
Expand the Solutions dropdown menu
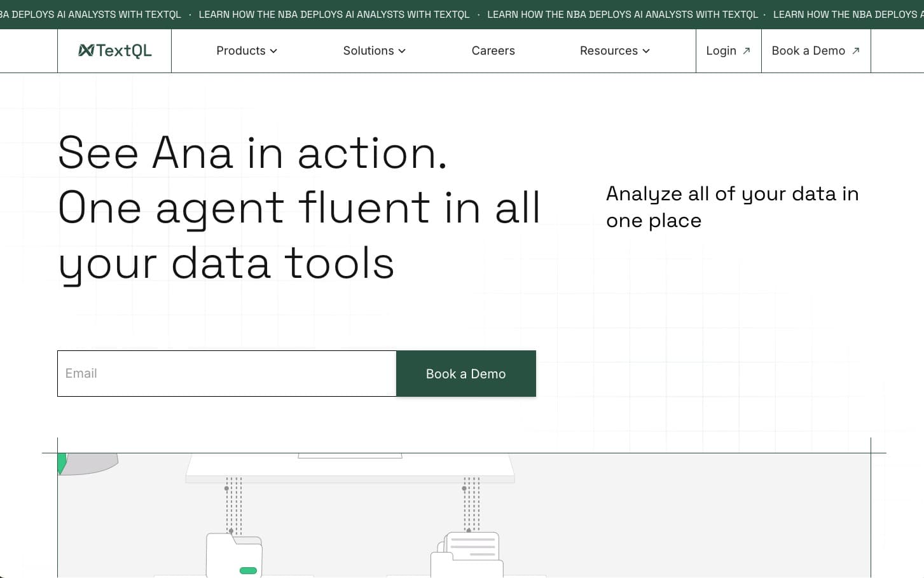[x=374, y=51]
